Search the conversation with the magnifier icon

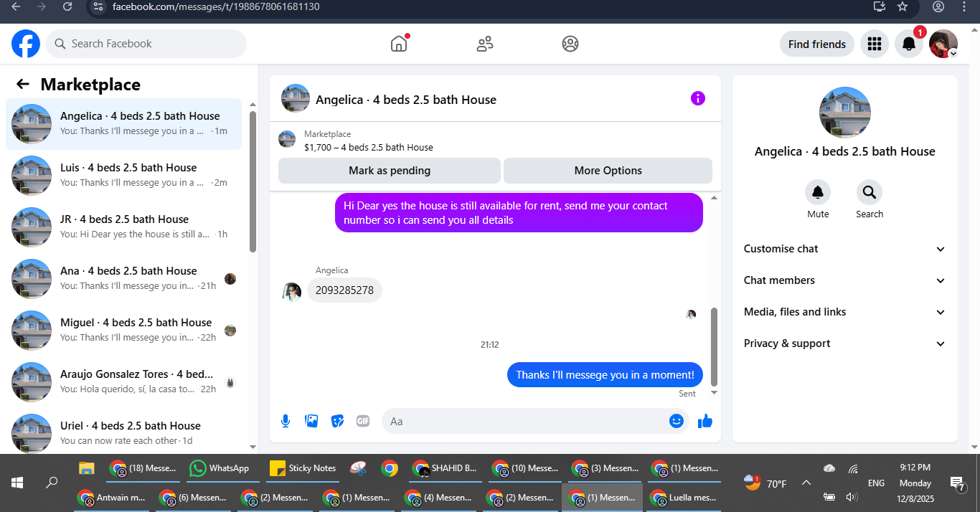click(870, 192)
